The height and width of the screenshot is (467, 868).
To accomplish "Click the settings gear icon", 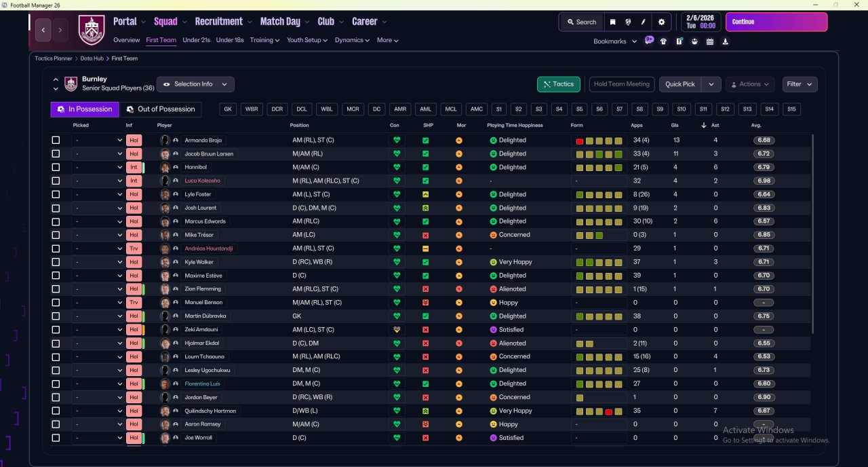I will (x=661, y=22).
